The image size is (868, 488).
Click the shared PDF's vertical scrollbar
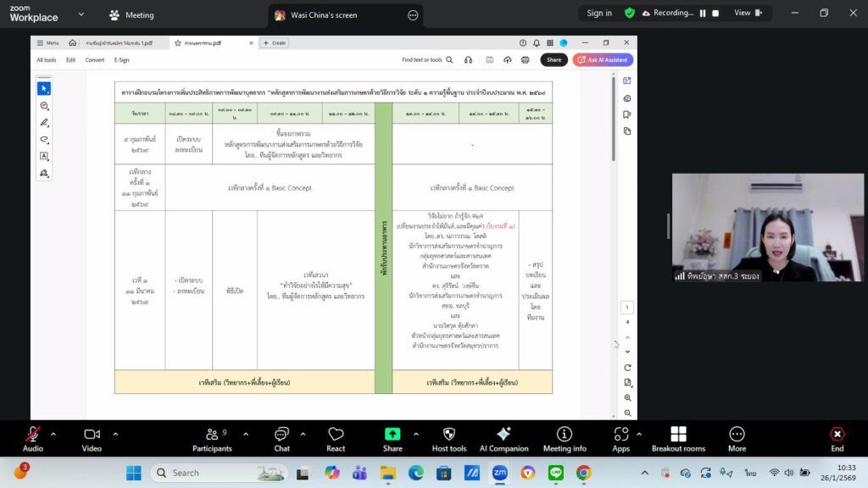612,119
